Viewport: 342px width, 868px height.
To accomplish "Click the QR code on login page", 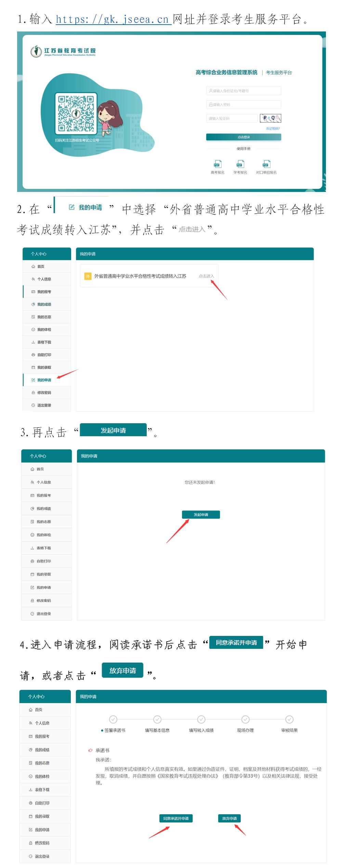I will (76, 114).
